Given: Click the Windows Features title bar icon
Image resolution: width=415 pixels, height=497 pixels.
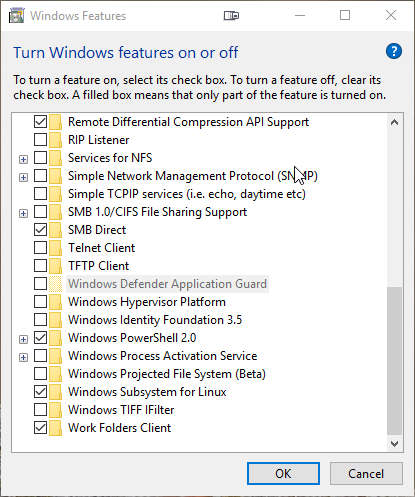Looking at the screenshot, I should pos(16,16).
